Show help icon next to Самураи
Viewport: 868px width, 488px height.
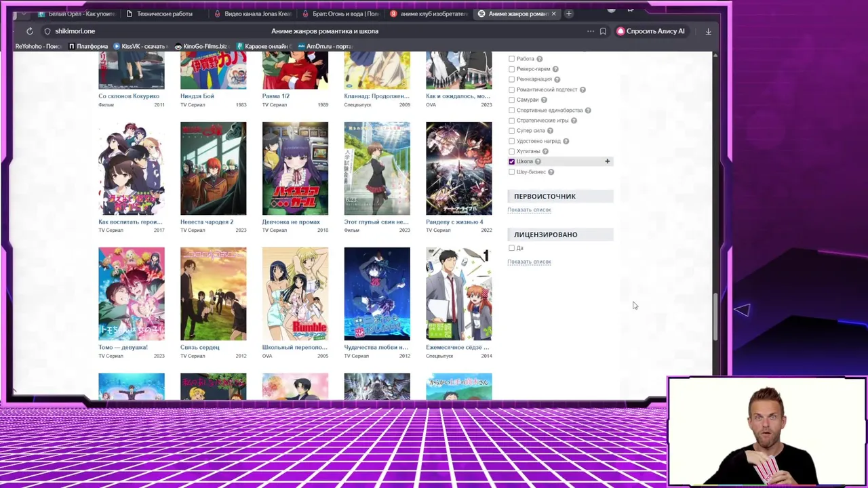coord(544,100)
